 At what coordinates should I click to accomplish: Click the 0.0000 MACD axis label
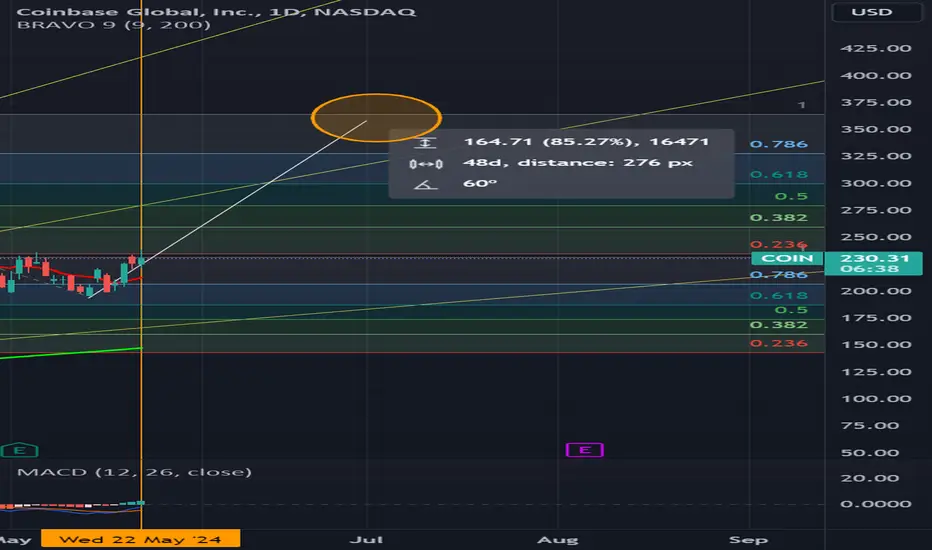[876, 504]
